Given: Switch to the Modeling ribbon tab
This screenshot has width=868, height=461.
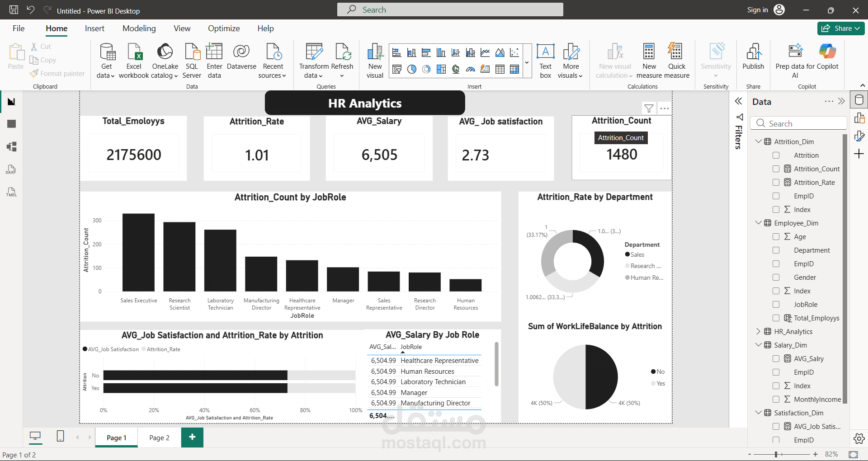Looking at the screenshot, I should pyautogui.click(x=139, y=28).
